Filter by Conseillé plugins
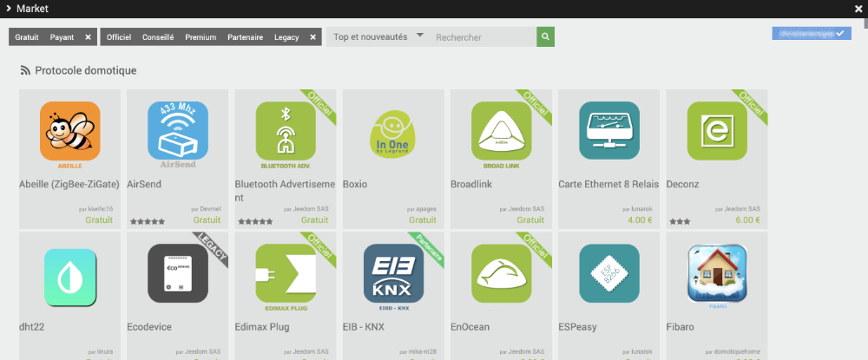Screen dimensions: 868x360 pos(158,37)
